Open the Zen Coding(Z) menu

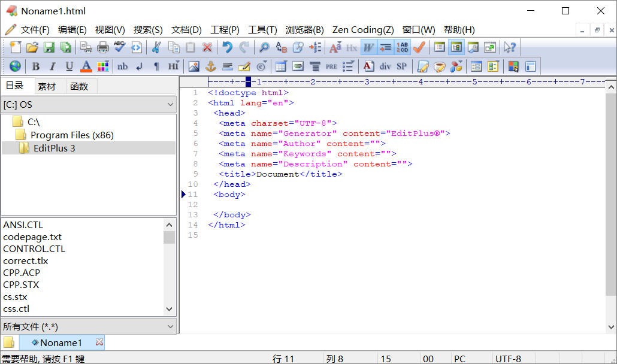tap(363, 29)
